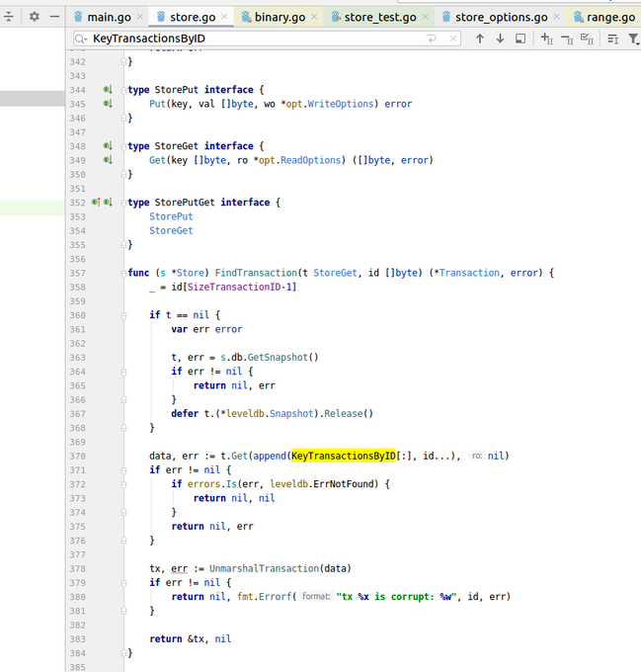Clear the search field text
Screen dimensions: 641x672
[x=453, y=39]
